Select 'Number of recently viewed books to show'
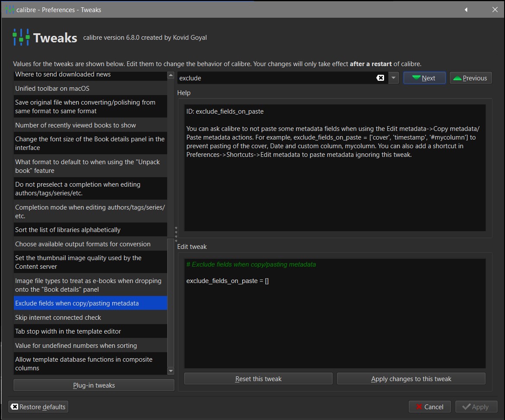Screen dimensions: 505x420 (x=90, y=125)
